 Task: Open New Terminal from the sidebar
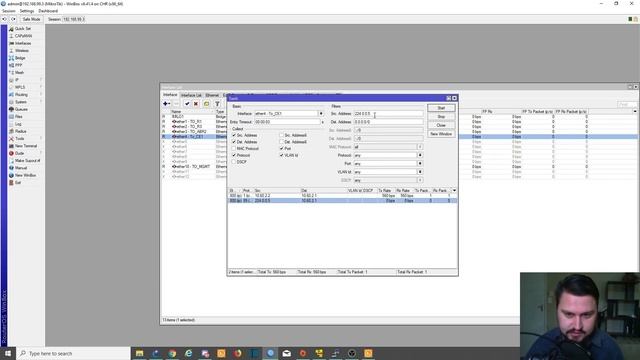(x=26, y=146)
